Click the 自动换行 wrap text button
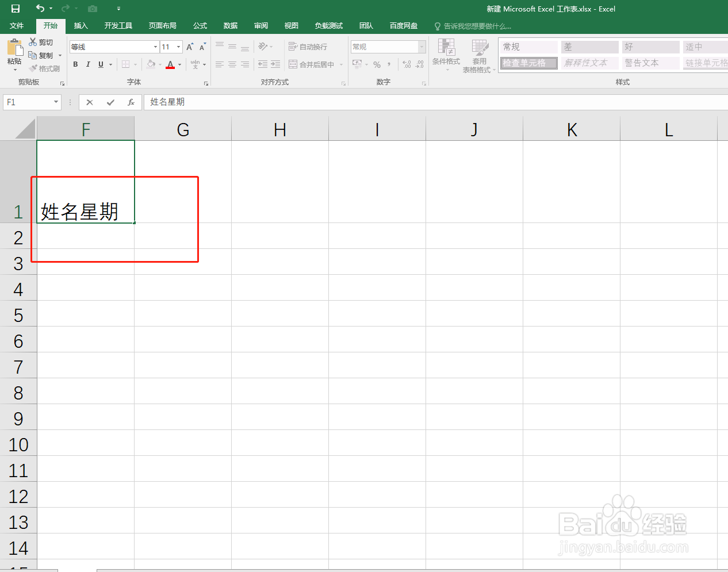Image resolution: width=728 pixels, height=572 pixels. 308,47
